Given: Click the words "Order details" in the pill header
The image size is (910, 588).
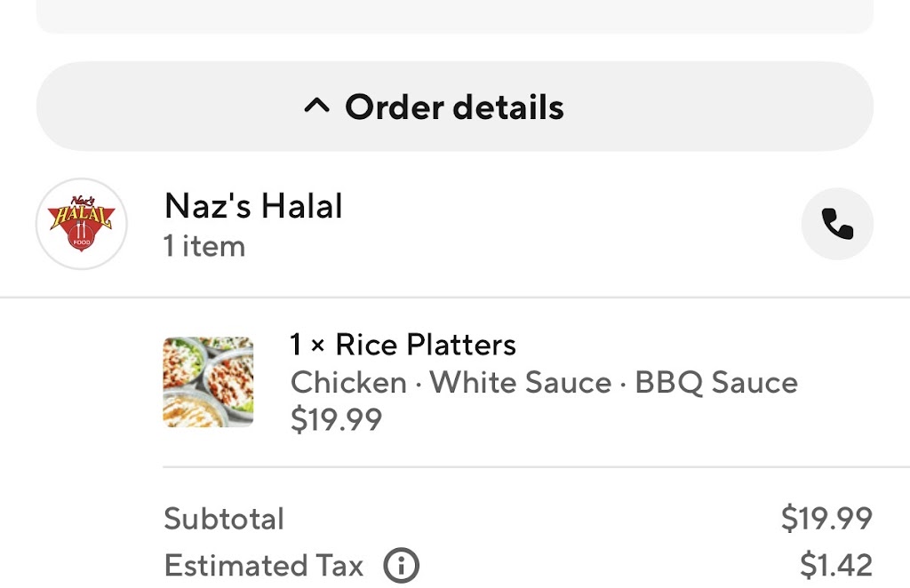Looking at the screenshot, I should (454, 107).
